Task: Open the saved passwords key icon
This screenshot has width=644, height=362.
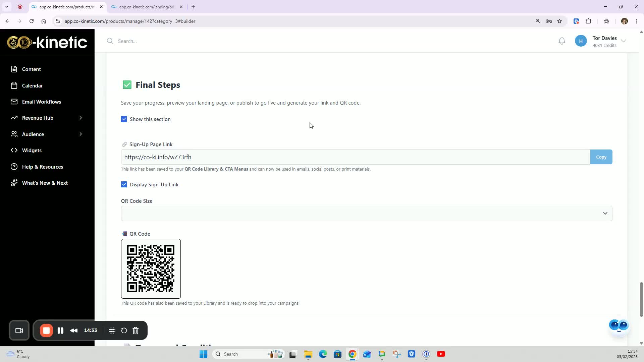Action: (x=549, y=21)
